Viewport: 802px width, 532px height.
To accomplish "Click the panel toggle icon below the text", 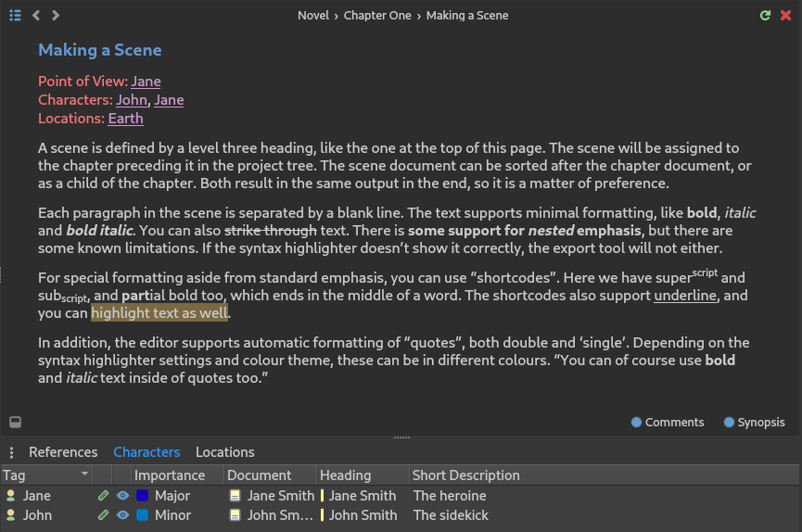I will click(x=16, y=422).
